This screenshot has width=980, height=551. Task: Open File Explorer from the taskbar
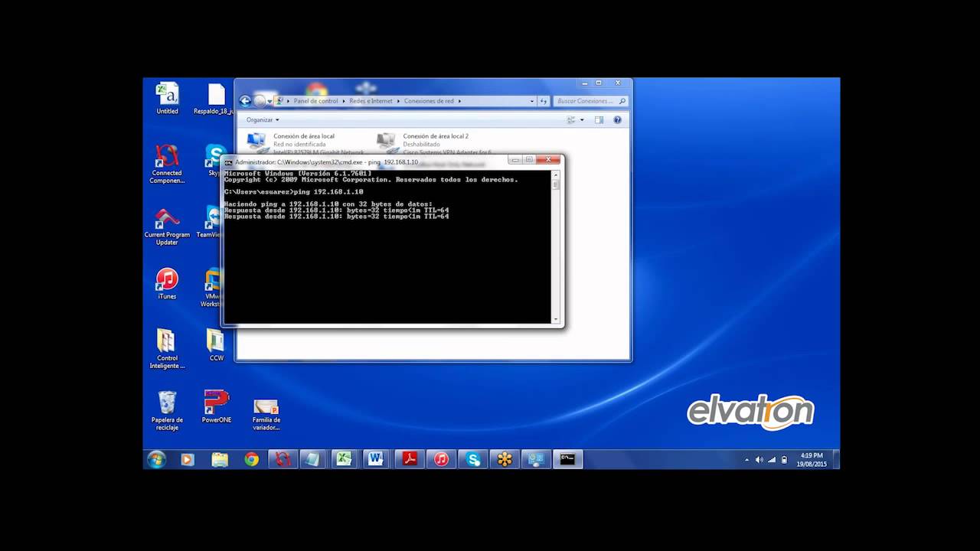(x=220, y=459)
